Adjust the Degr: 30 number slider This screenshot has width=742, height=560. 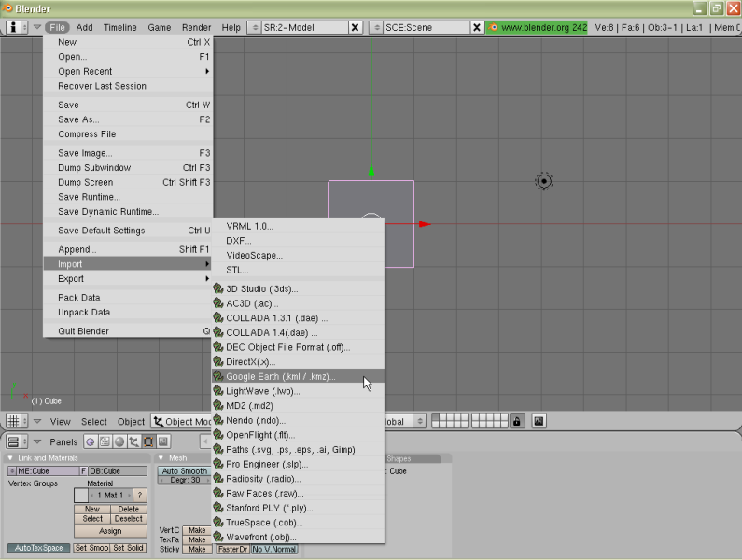tap(185, 480)
